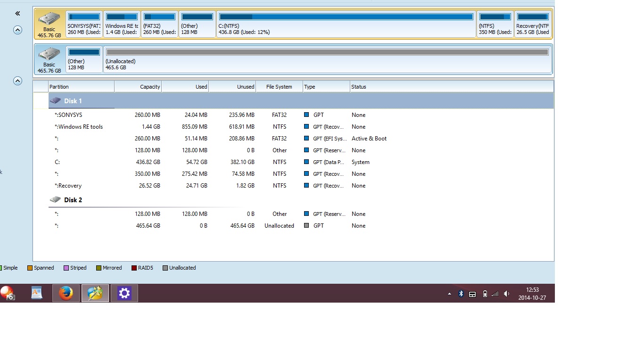
Task: Select the Disk 2 header row in the list
Action: [x=301, y=200]
